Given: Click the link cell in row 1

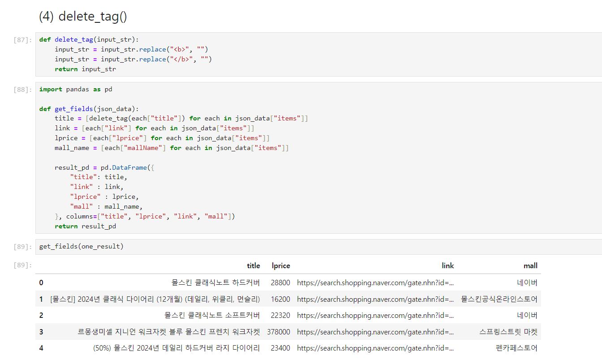Looking at the screenshot, I should coord(375,299).
